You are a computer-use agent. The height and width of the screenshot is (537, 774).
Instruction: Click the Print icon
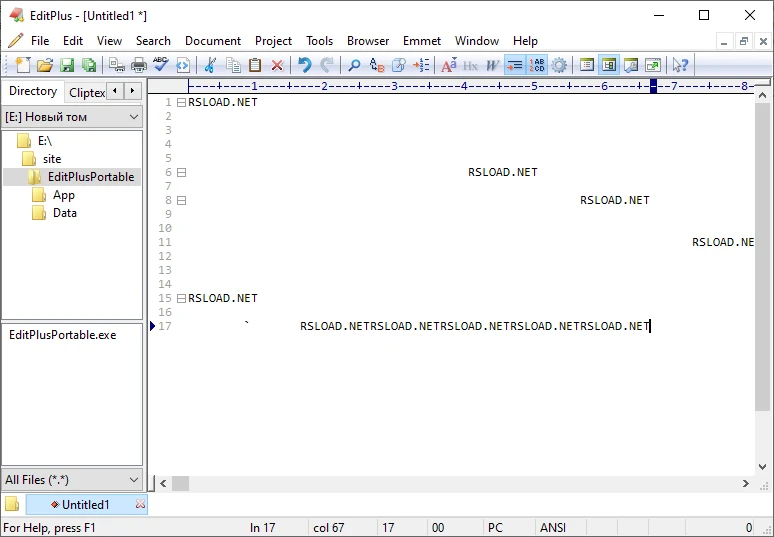(139, 65)
